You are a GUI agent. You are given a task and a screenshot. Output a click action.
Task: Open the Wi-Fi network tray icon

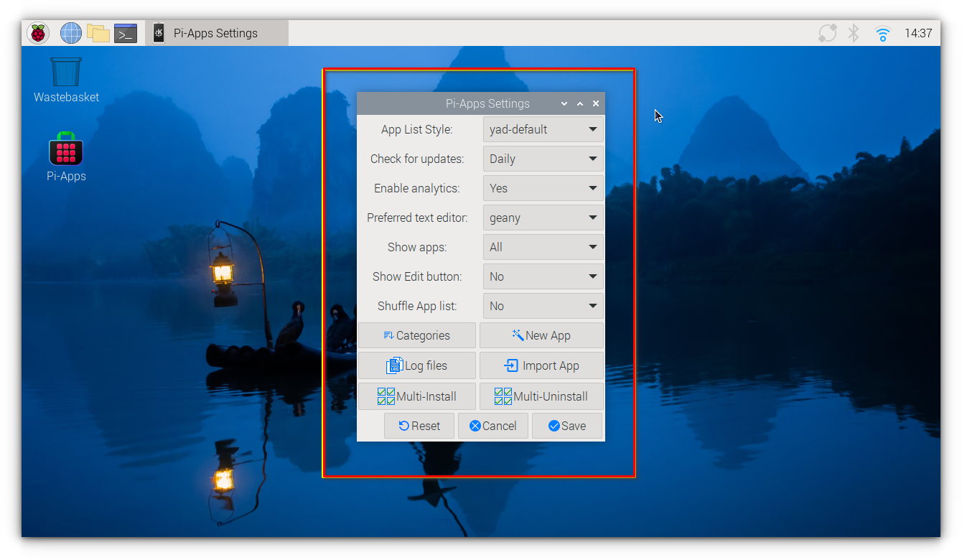click(x=882, y=33)
